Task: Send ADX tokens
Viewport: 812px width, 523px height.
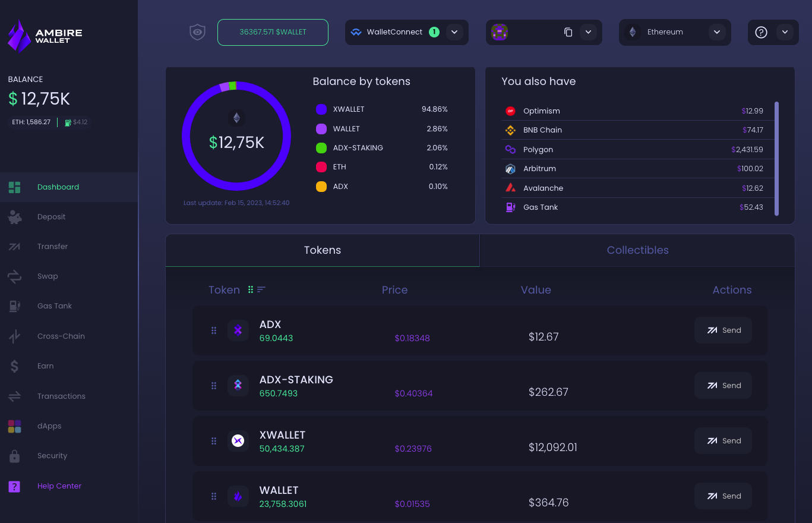Action: (723, 330)
